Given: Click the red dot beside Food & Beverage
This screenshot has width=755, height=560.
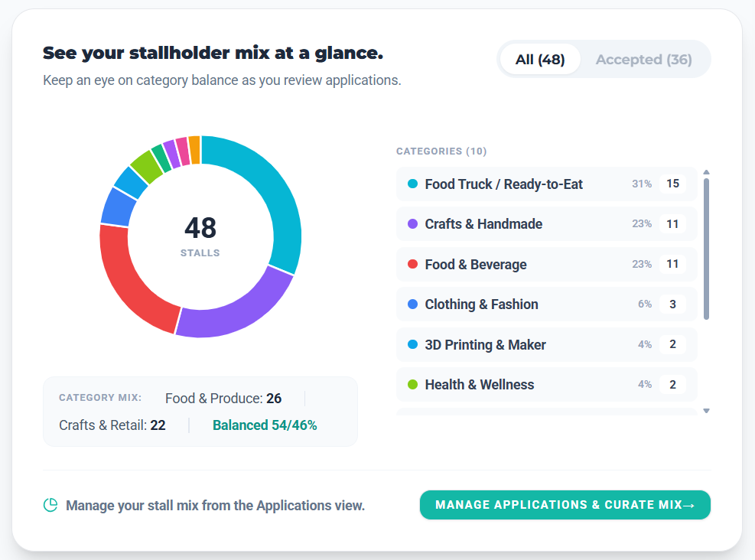Looking at the screenshot, I should coord(412,264).
